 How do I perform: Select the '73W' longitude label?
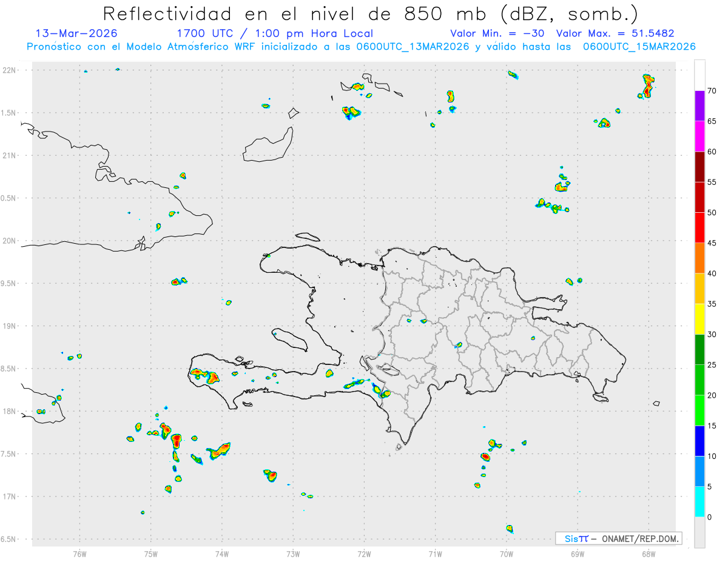coord(293,554)
